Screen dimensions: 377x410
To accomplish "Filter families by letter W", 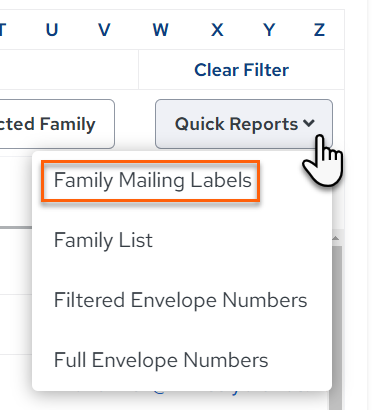I will pyautogui.click(x=160, y=30).
